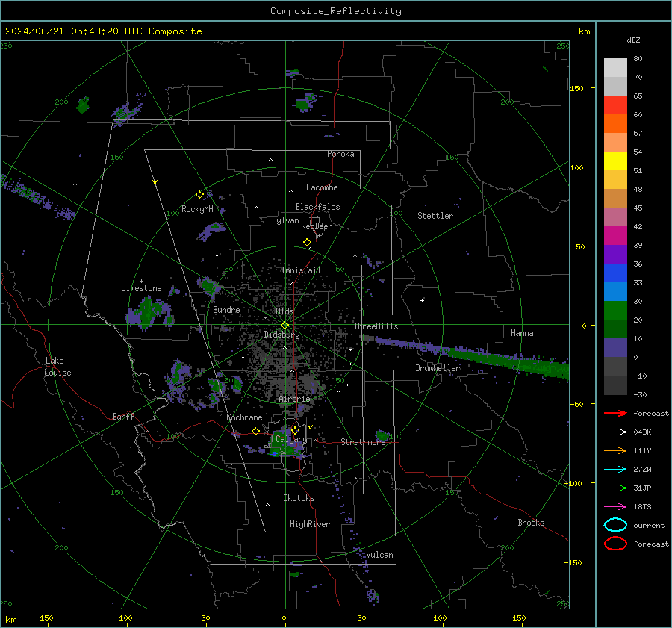Select the red 65–60 dBZ swatch

615,105
